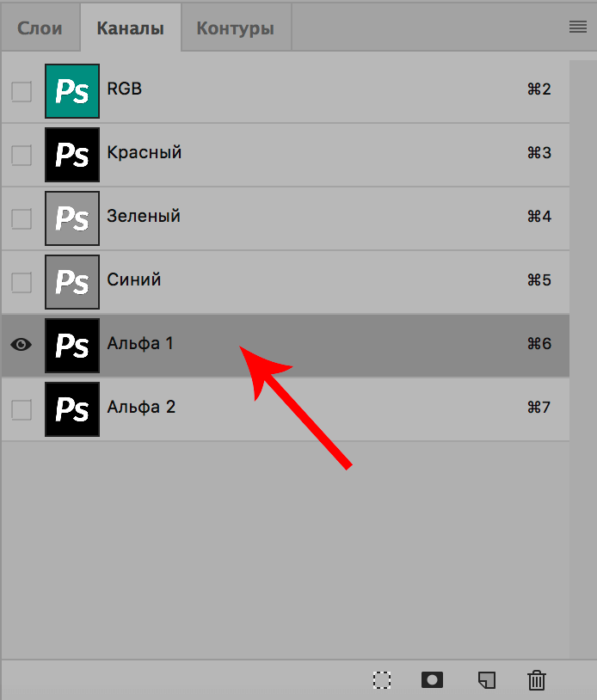597x700 pixels.
Task: Click the Save selection as channel icon
Action: [x=432, y=679]
